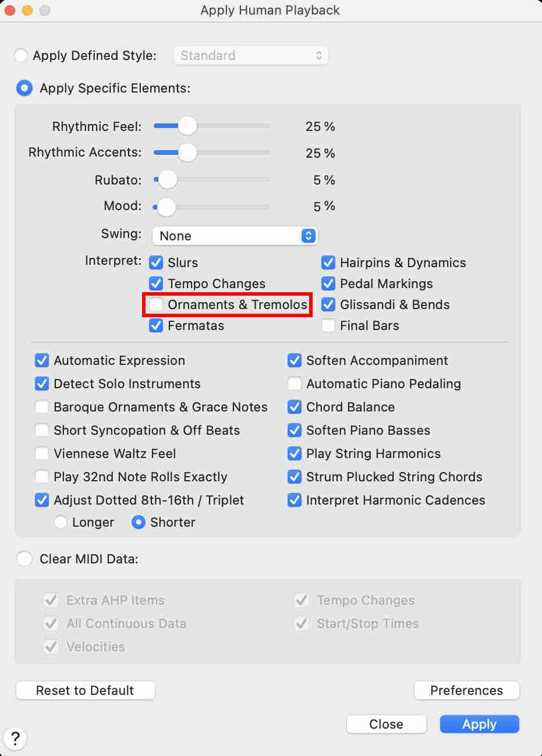This screenshot has width=542, height=756.
Task: Select the Clear MIDI Data option
Action: [x=24, y=559]
